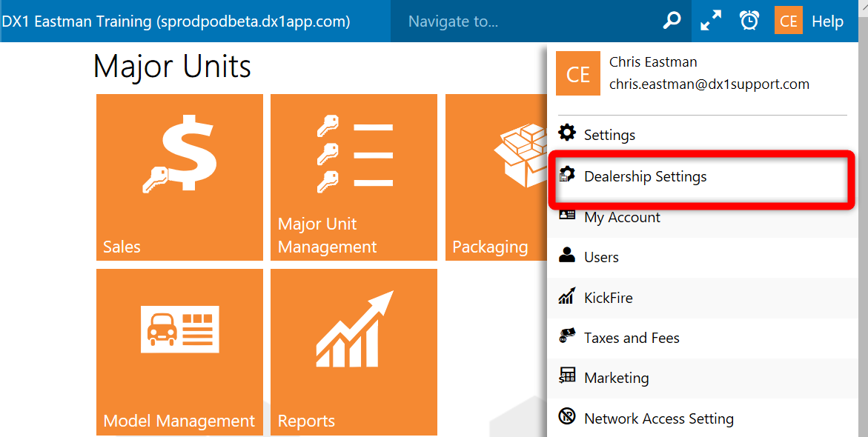The width and height of the screenshot is (868, 437).
Task: Click the Settings gear icon
Action: click(567, 133)
